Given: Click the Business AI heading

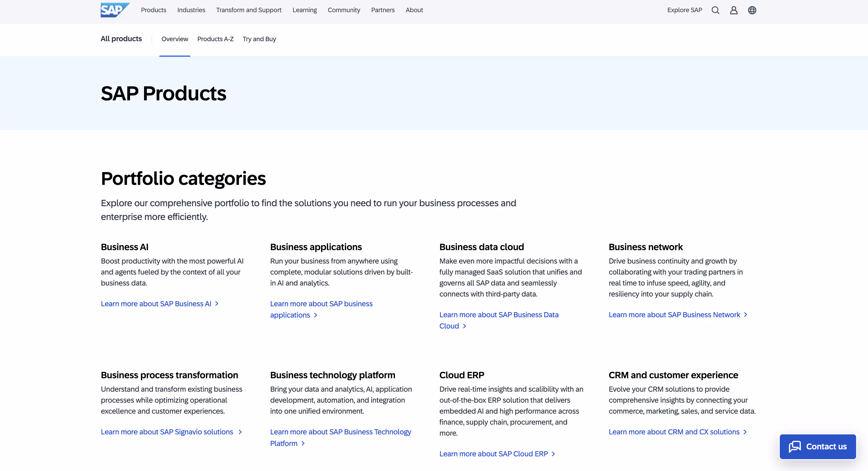Looking at the screenshot, I should click(125, 247).
